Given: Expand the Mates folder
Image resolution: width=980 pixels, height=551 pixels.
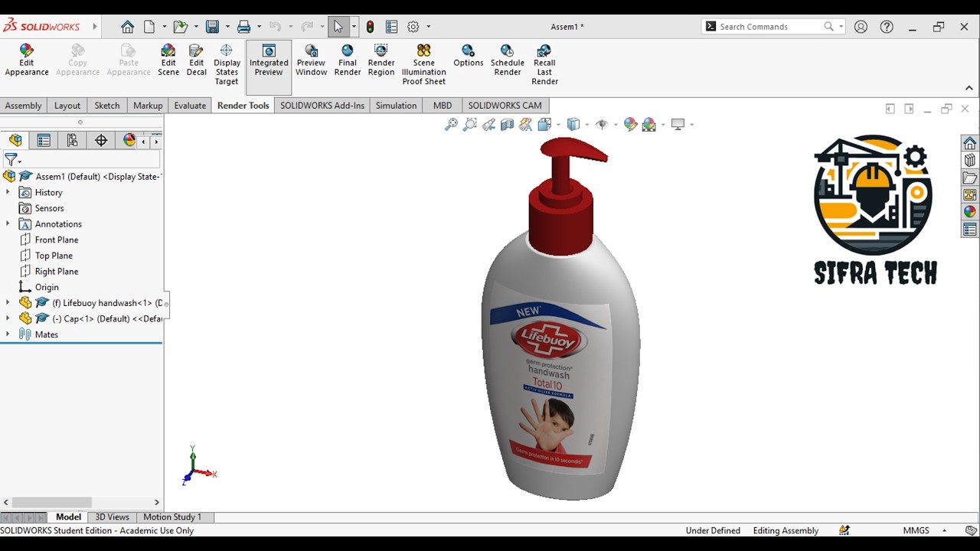Looking at the screenshot, I should [8, 334].
